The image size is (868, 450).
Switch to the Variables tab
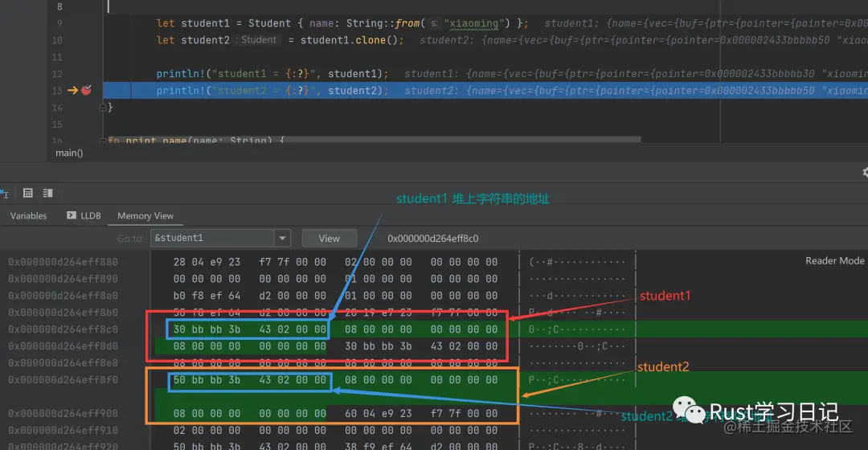coord(28,215)
